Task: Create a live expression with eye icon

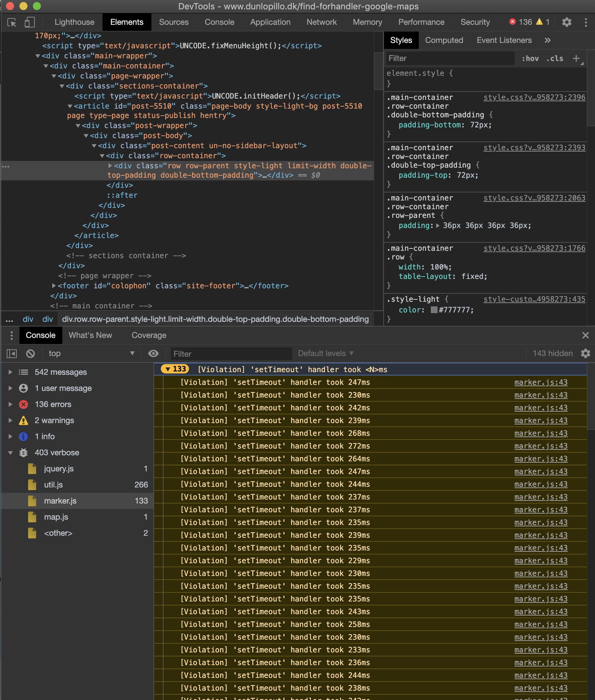Action: 153,353
